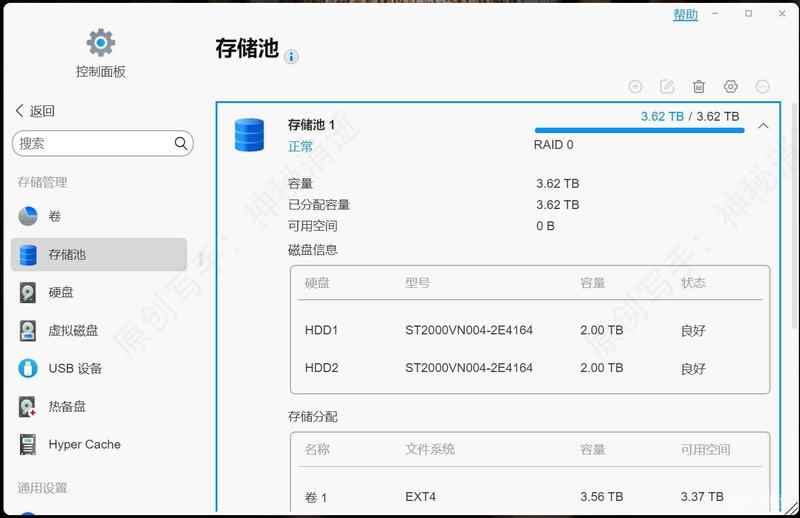This screenshot has width=800, height=518.
Task: Open the more options ellipsis icon
Action: (762, 86)
